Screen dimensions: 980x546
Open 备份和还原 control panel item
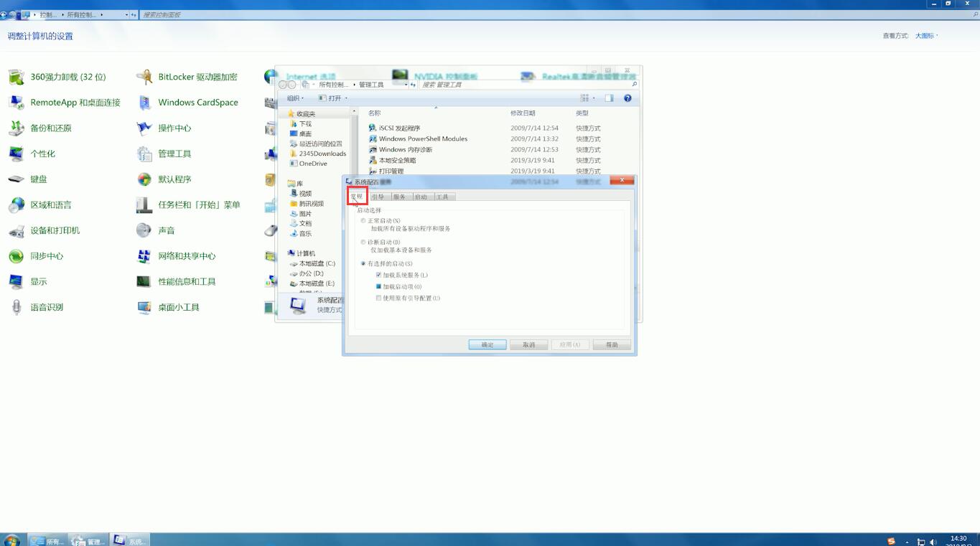pyautogui.click(x=40, y=128)
